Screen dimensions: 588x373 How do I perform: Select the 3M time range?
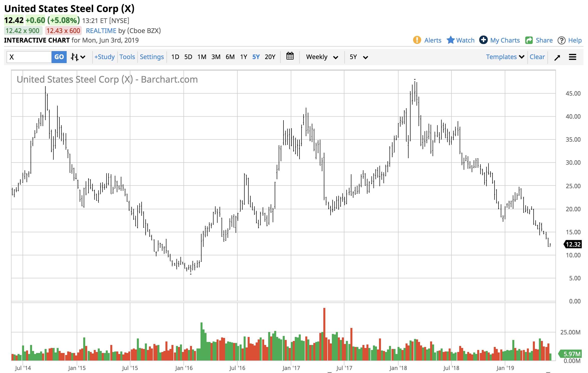click(216, 57)
